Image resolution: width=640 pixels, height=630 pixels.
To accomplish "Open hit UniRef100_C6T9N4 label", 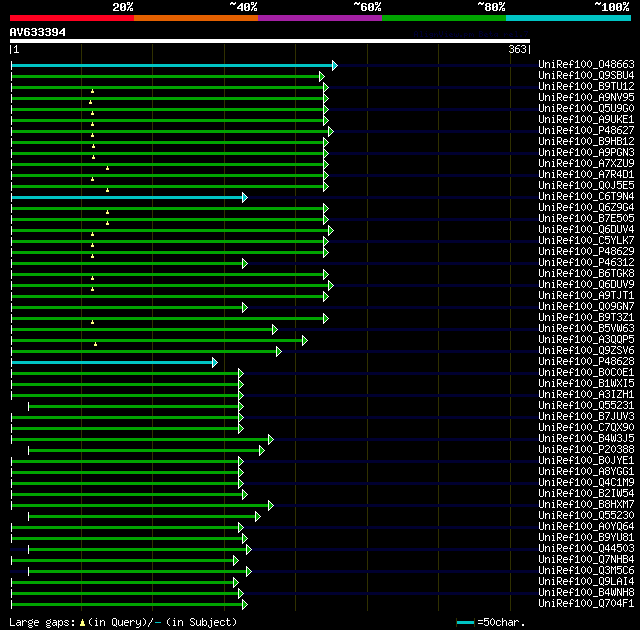I will pos(586,196).
